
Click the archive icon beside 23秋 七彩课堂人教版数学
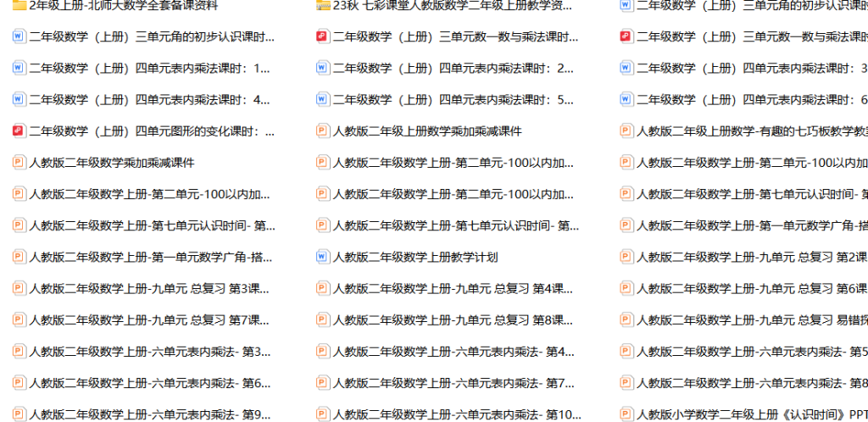coord(323,6)
